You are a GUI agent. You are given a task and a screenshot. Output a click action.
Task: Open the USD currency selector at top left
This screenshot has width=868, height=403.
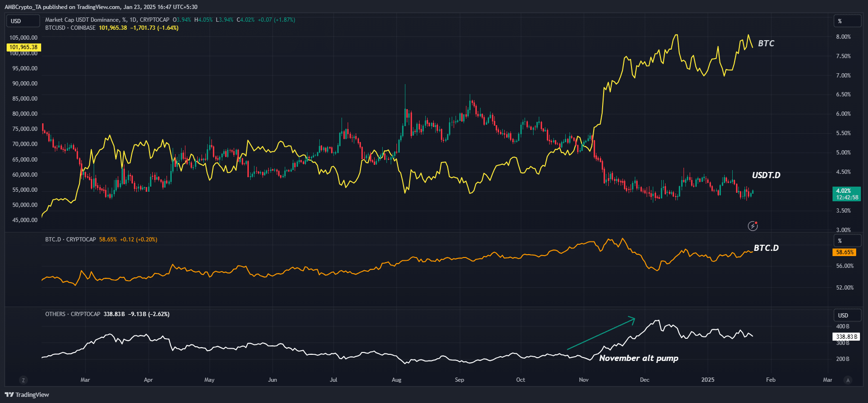tap(22, 21)
